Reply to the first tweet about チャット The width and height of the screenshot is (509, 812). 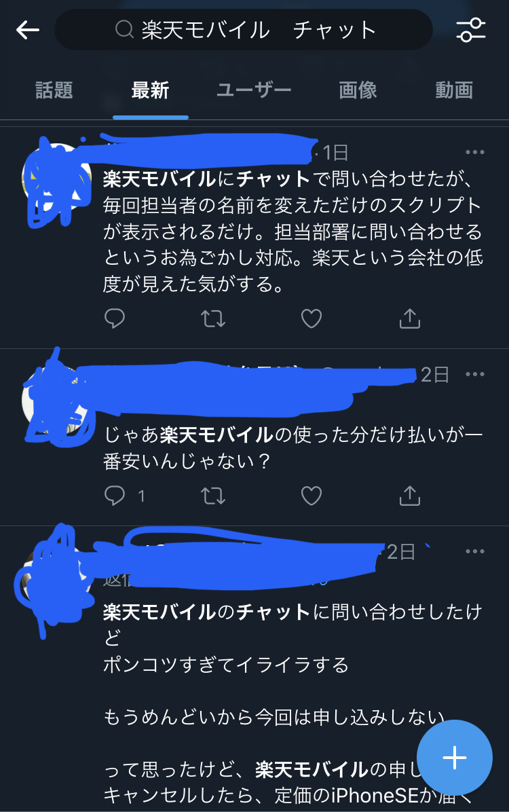(115, 318)
